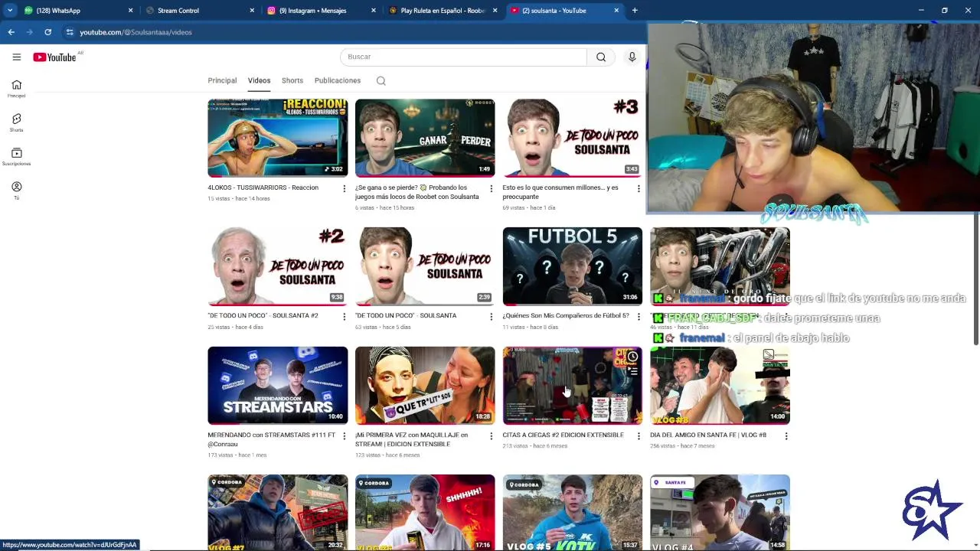Search within the channel using magnifier
The image size is (980, 551).
[x=381, y=80]
